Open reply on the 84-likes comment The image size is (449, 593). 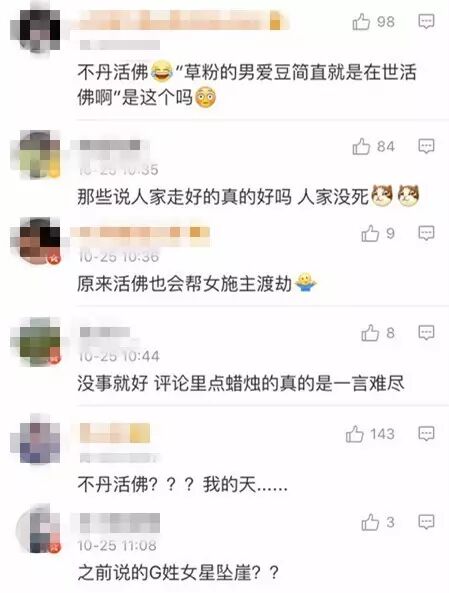(x=426, y=146)
